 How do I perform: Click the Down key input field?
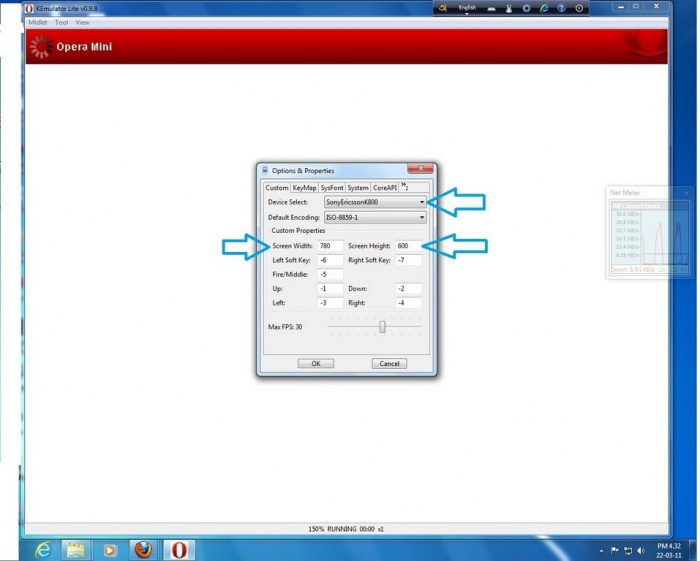408,289
